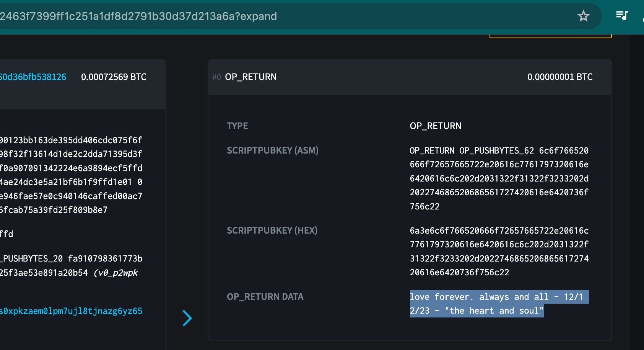This screenshot has width=644, height=350.
Task: Click the OP_RETURN OP_PUSHBYTES_62 ASM value
Action: point(499,178)
